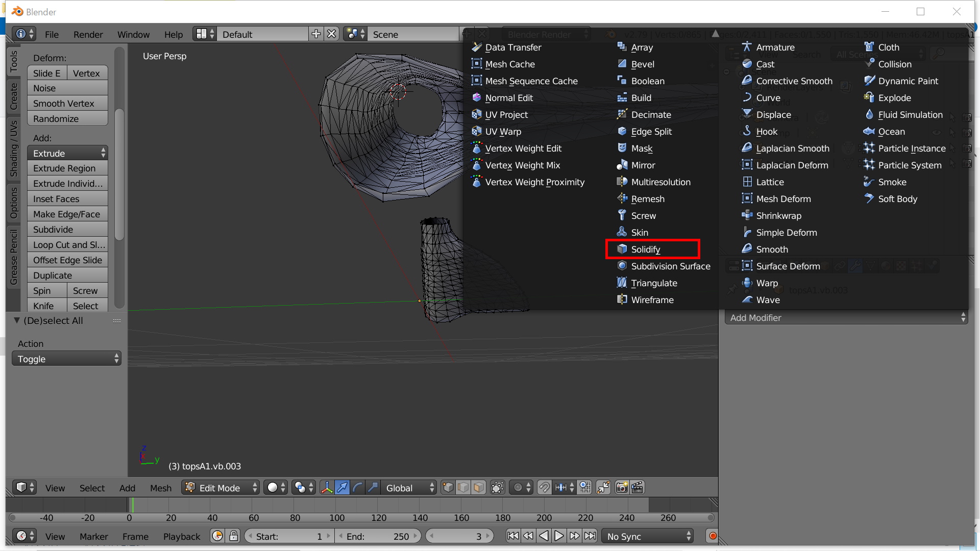Open the Global orientation dropdown

coord(409,488)
